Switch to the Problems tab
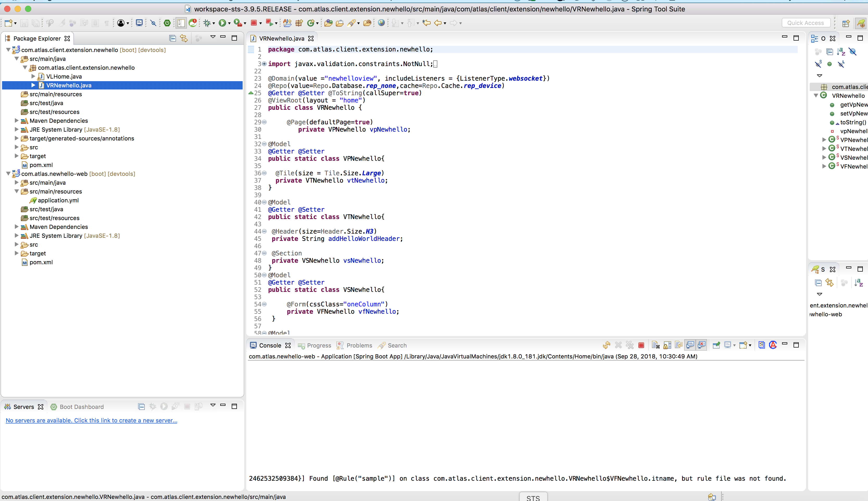868x501 pixels. click(x=359, y=345)
